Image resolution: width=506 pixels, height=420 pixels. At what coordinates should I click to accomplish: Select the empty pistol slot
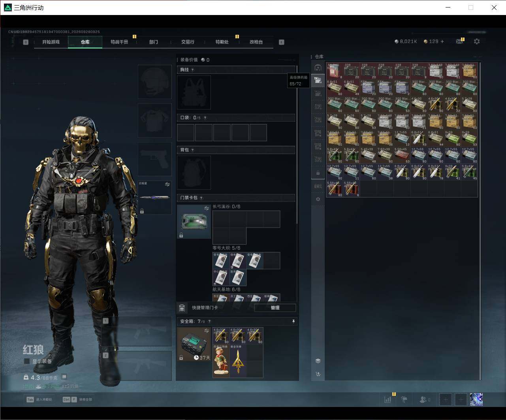pyautogui.click(x=154, y=159)
